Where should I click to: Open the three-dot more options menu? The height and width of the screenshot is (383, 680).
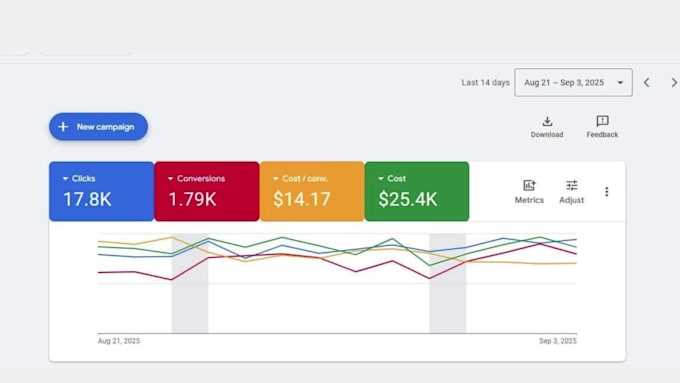607,192
